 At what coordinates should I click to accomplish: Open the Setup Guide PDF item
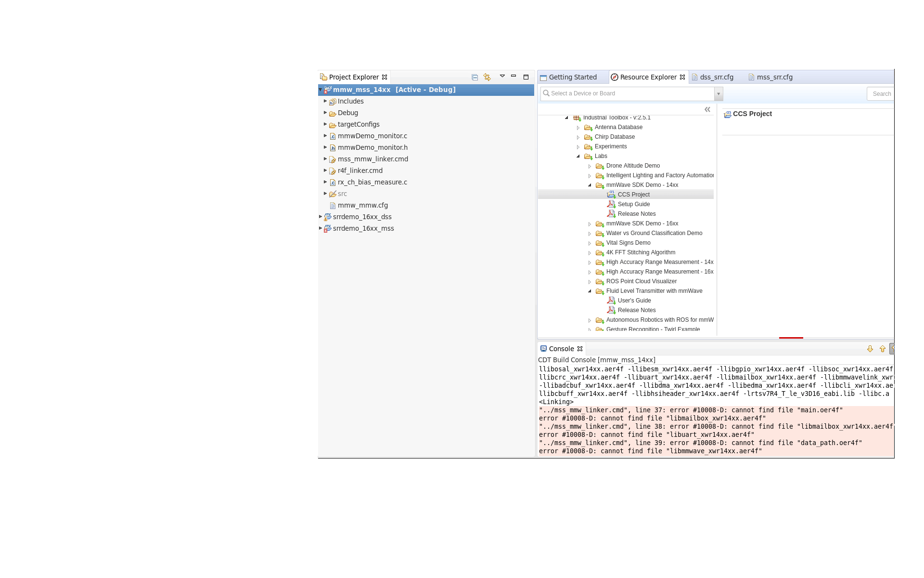(x=633, y=204)
